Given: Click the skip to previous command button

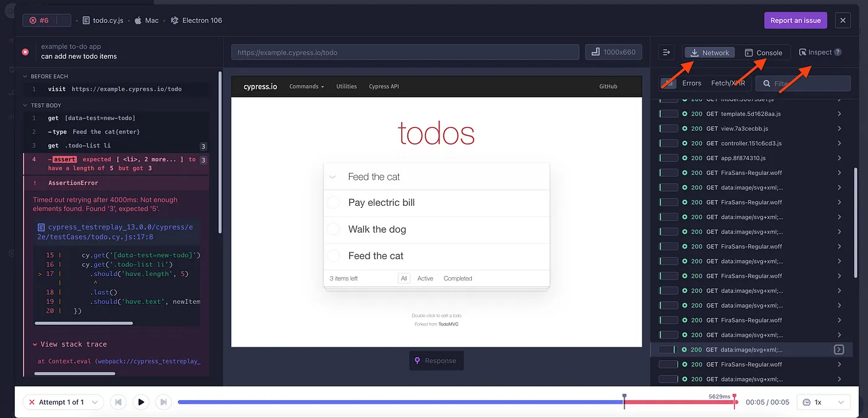Looking at the screenshot, I should [118, 402].
